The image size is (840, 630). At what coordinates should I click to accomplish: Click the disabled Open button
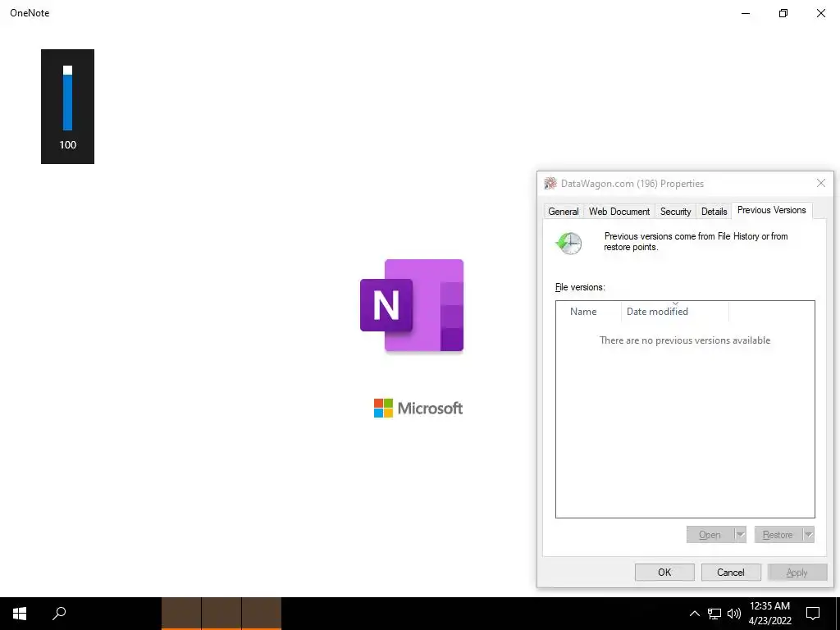tap(710, 535)
